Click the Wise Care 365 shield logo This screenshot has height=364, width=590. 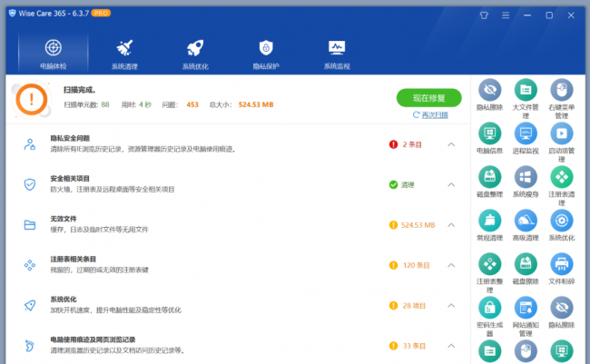pos(13,14)
